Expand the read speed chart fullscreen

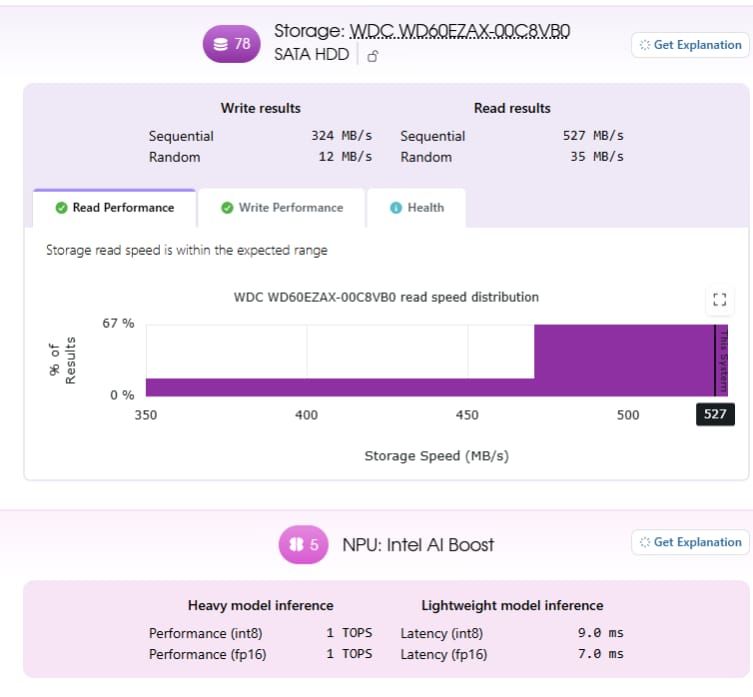719,300
